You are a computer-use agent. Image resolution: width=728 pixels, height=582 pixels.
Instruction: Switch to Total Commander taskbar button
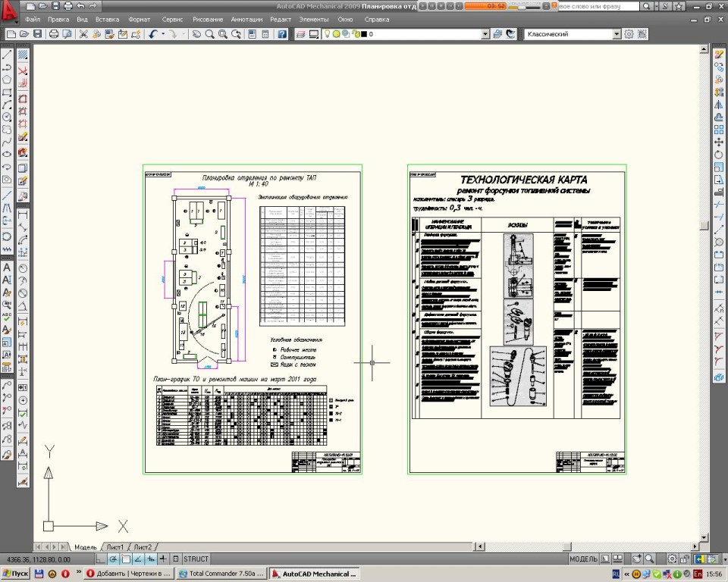point(222,574)
